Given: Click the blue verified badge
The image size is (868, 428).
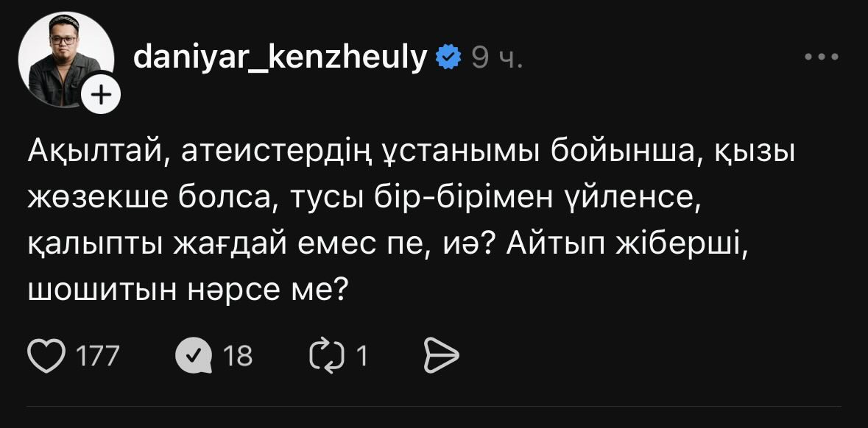Looking at the screenshot, I should tap(448, 57).
